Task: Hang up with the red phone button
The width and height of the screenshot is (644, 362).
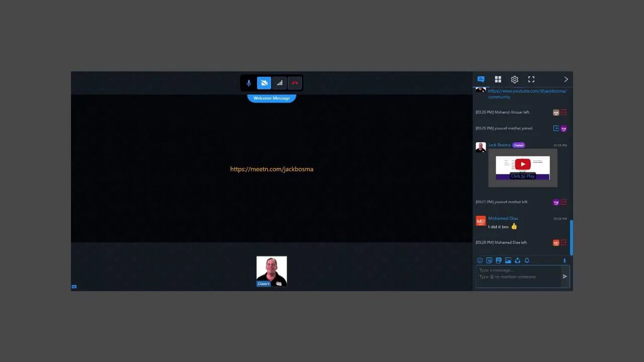Action: point(295,83)
